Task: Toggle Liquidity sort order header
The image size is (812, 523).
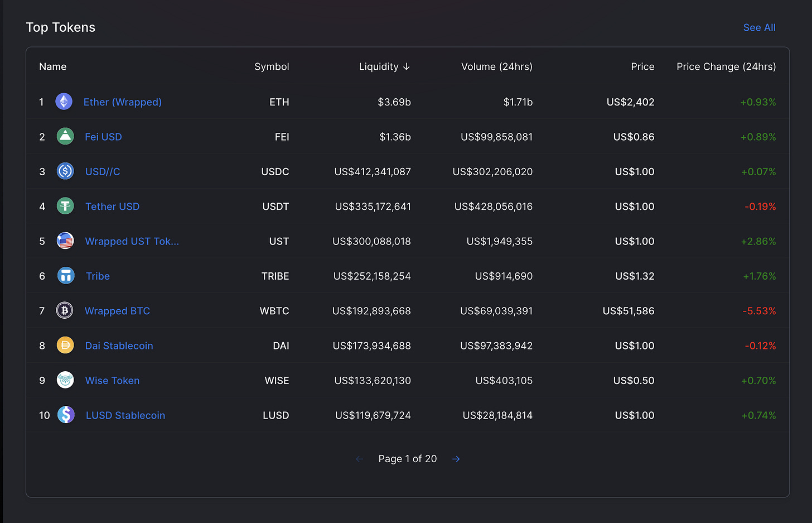Action: (384, 66)
